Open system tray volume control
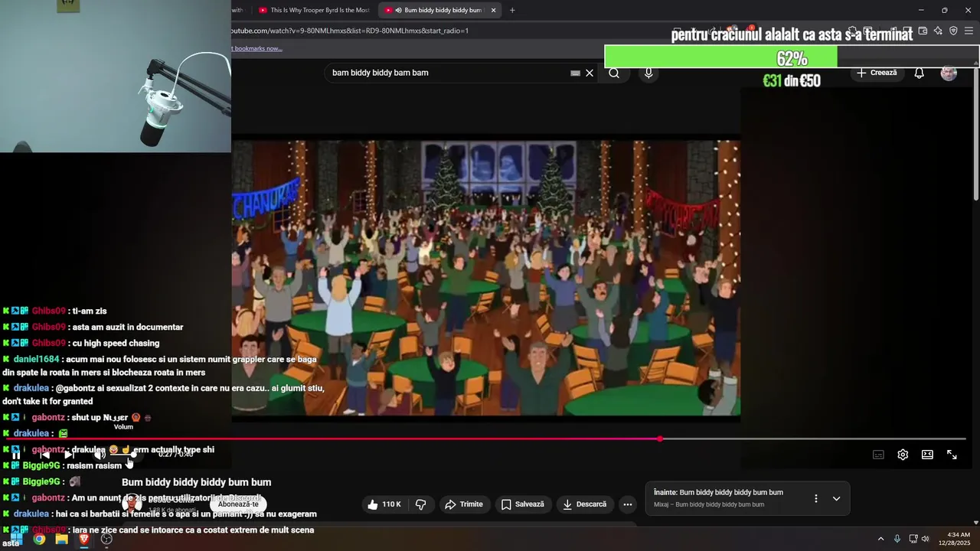Screen dimensions: 980x551 coord(925,539)
